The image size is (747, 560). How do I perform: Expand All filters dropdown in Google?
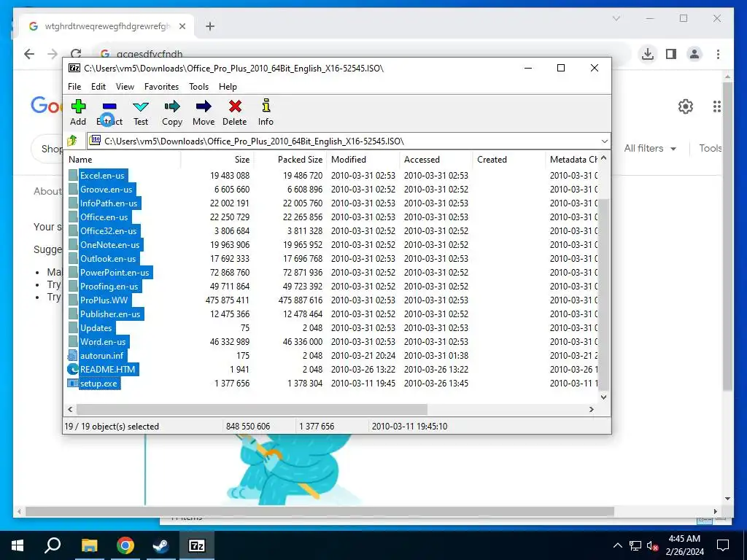650,149
